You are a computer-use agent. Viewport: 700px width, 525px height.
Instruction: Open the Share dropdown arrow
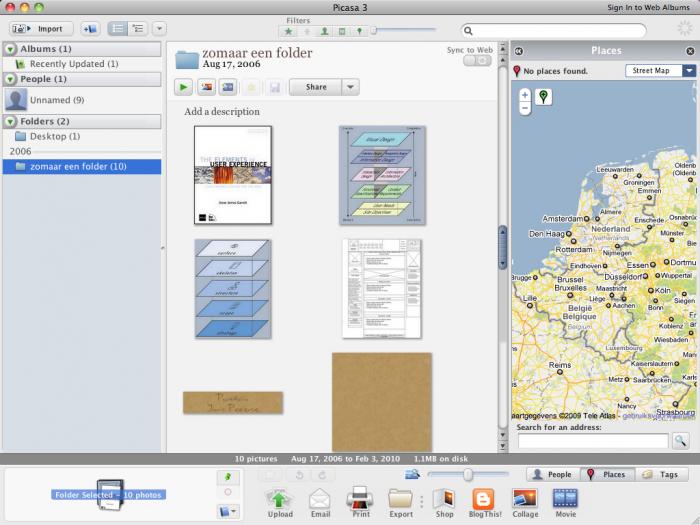[x=350, y=87]
